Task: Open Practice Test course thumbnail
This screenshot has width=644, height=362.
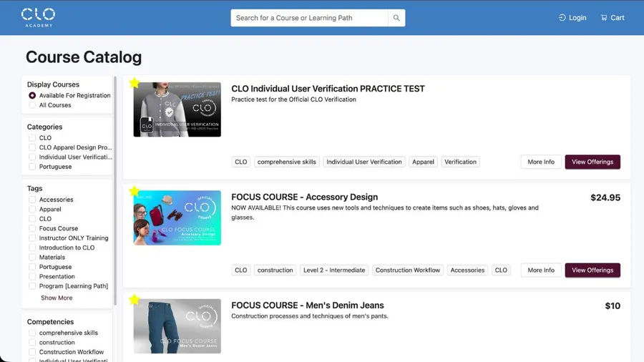Action: [177, 109]
